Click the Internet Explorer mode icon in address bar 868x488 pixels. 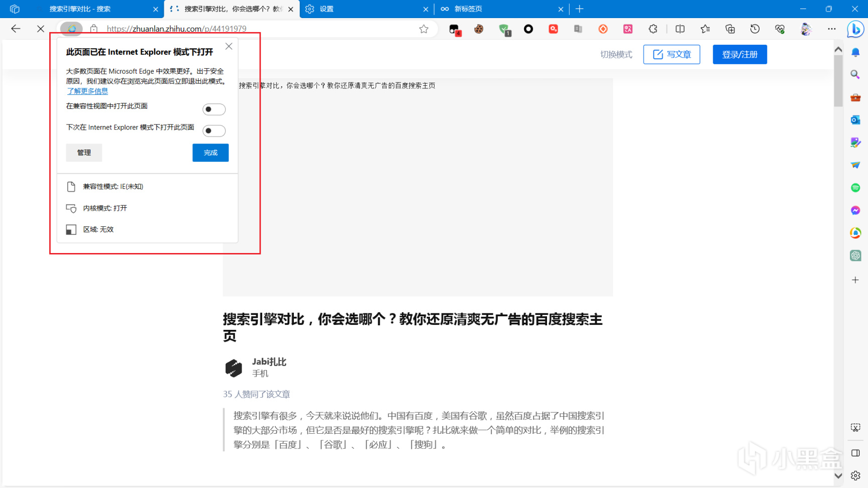tap(72, 29)
